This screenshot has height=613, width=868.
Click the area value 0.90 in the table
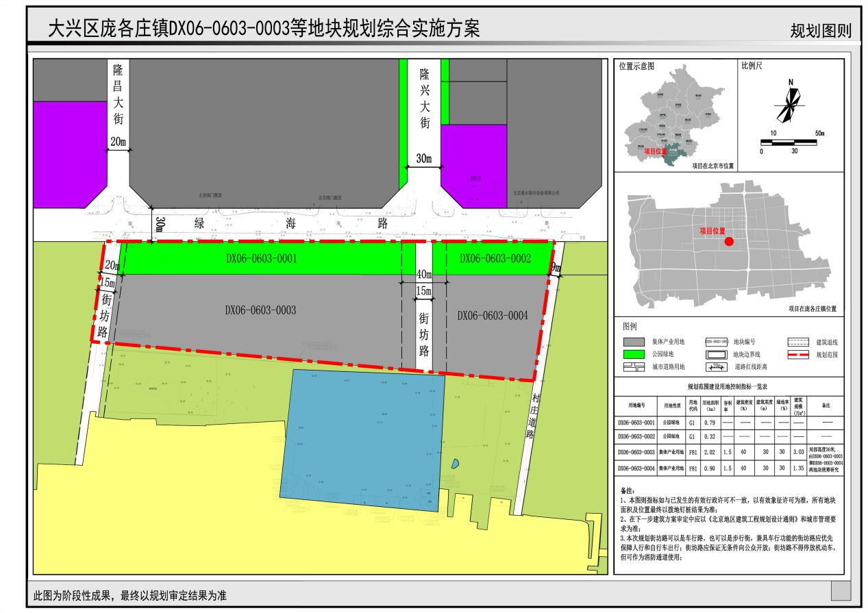709,468
